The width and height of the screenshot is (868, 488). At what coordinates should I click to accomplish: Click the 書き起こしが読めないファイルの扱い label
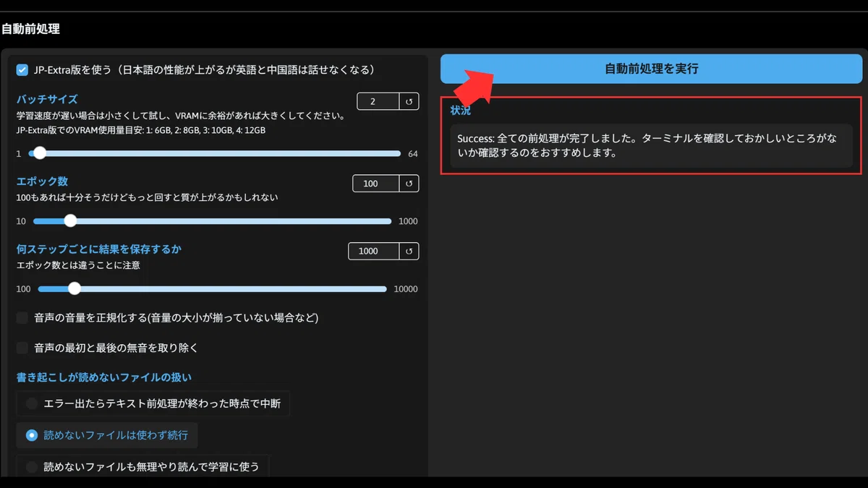104,377
